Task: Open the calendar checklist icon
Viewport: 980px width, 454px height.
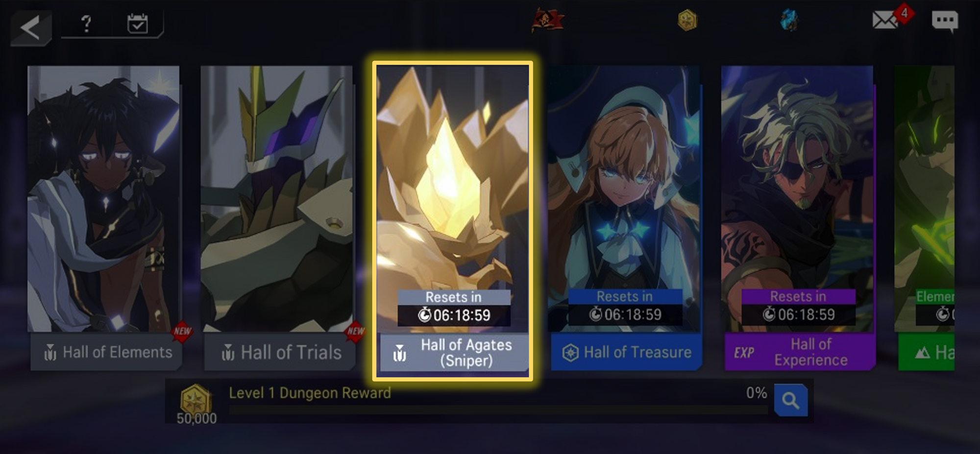Action: click(x=137, y=23)
